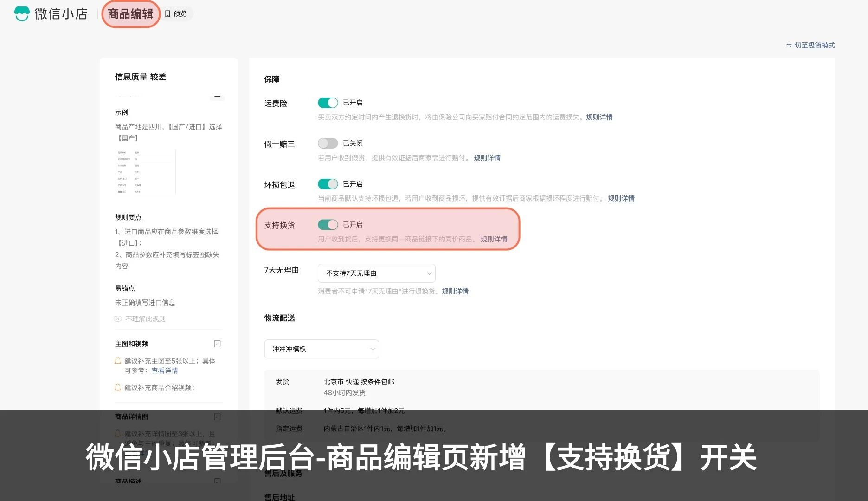Open the 预览 preview button
This screenshot has height=501, width=868.
pyautogui.click(x=176, y=14)
